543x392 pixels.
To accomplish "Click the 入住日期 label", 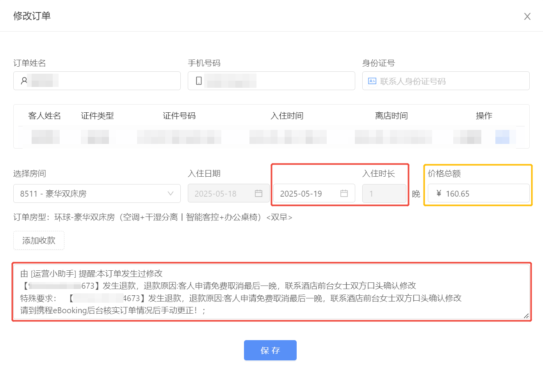I will coord(204,174).
